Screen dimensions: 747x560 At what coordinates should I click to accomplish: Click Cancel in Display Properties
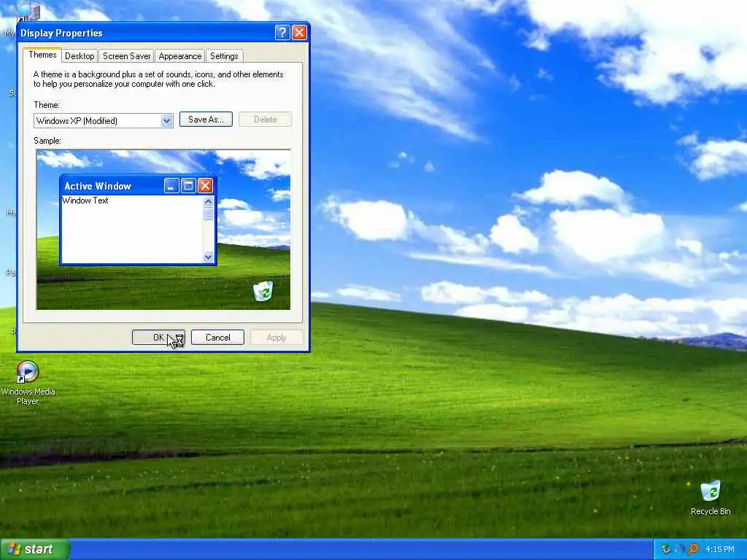coord(217,338)
